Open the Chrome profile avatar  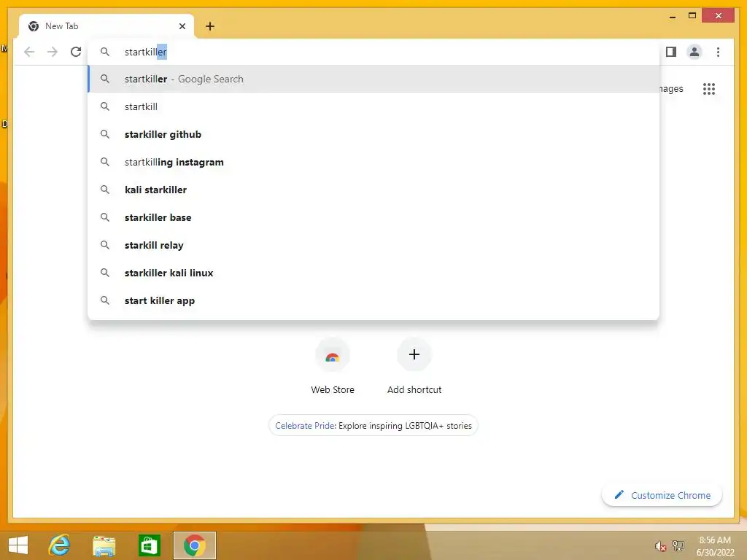(x=694, y=52)
